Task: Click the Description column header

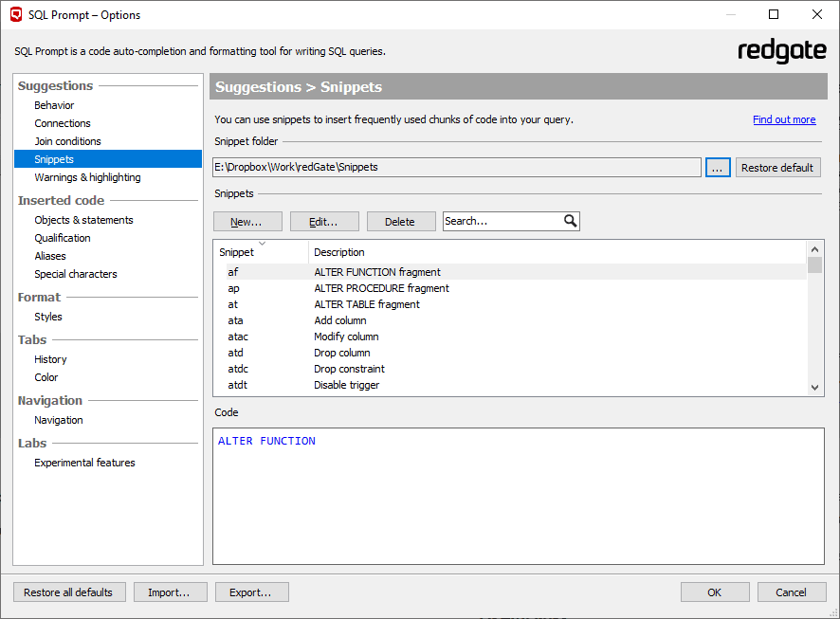Action: (557, 252)
